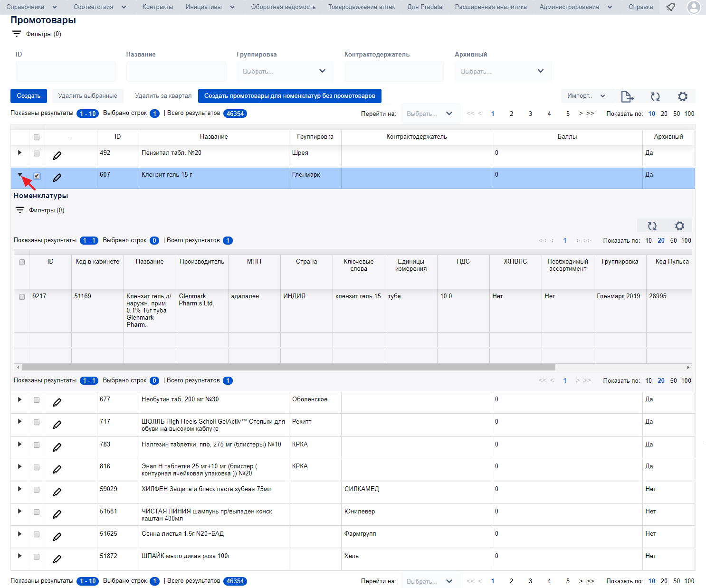Tick the select-all checkbox in Промотовары header
Image resolution: width=706 pixels, height=588 pixels.
(x=37, y=137)
